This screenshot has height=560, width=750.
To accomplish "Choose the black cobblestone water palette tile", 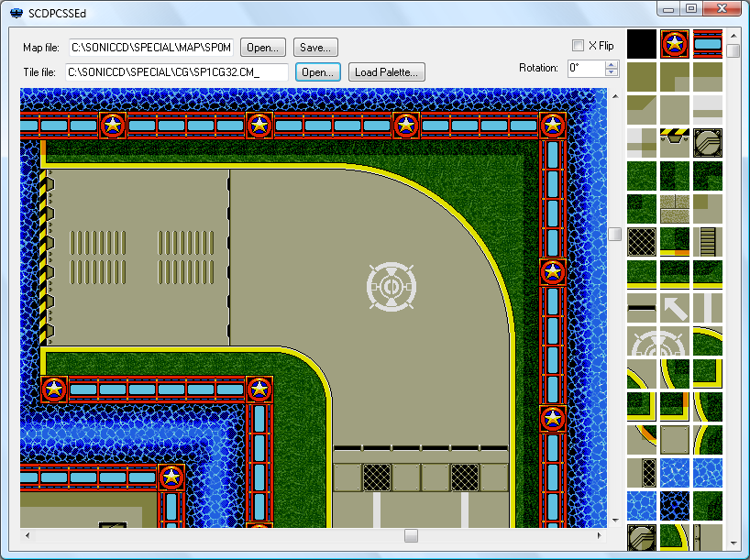I will tap(675, 506).
